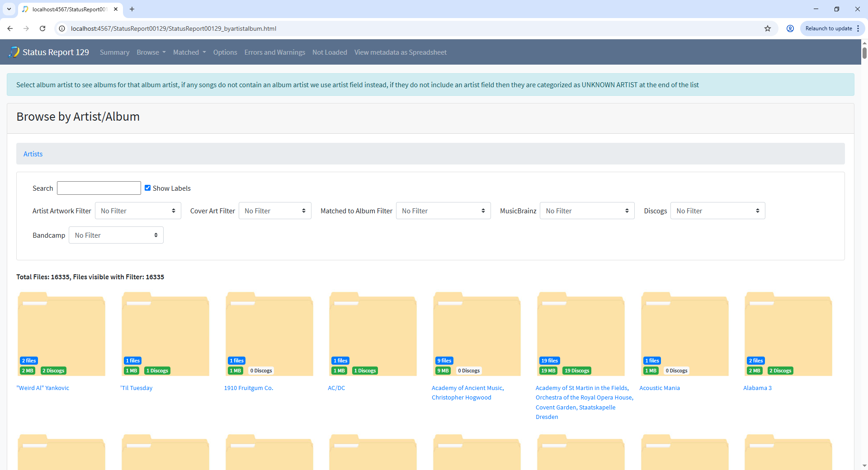This screenshot has width=868, height=470.
Task: Open the "Weird Al" Yankovic folder icon
Action: point(61,334)
